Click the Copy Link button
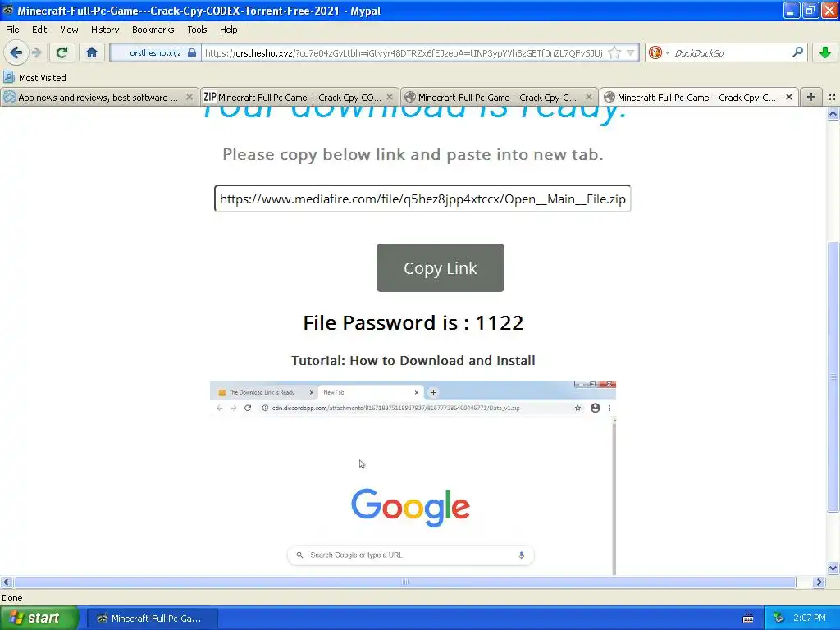Image resolution: width=840 pixels, height=630 pixels. 440,268
